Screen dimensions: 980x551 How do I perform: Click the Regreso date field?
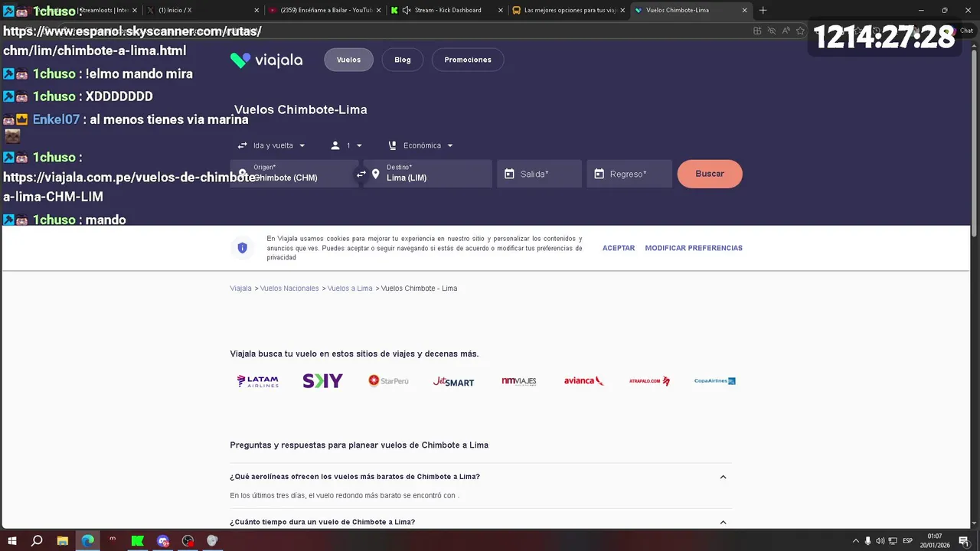point(629,174)
